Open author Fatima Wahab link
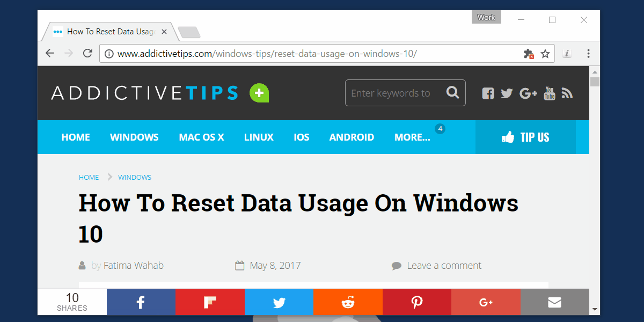644x322 pixels. (134, 265)
